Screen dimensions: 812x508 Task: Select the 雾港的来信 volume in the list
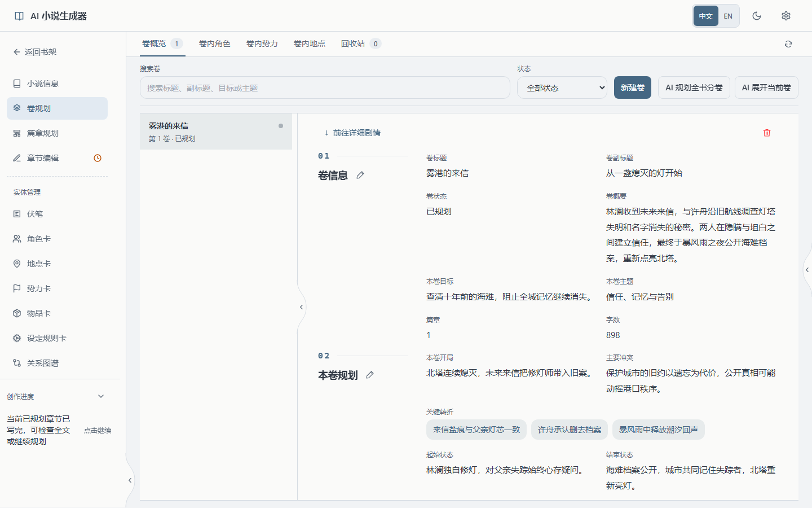[x=216, y=132]
